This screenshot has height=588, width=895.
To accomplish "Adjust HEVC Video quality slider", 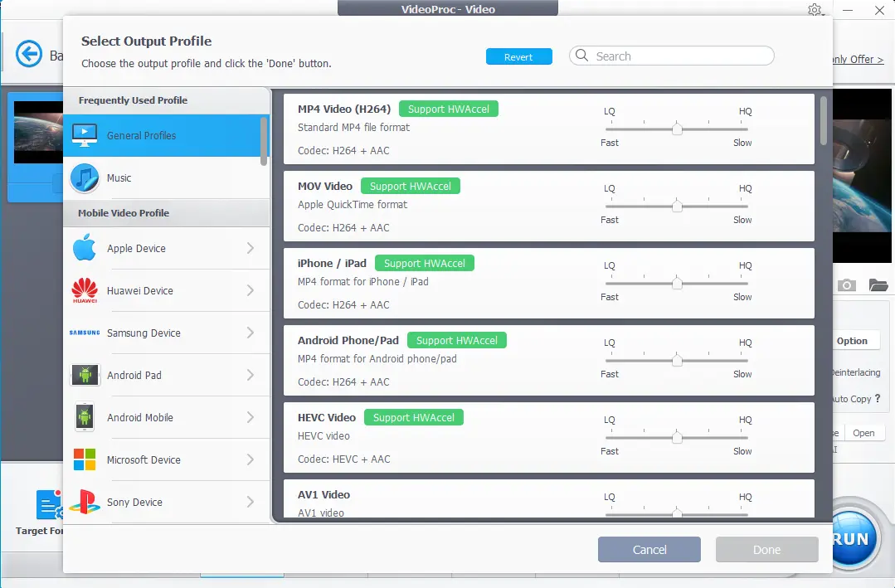I will (677, 437).
